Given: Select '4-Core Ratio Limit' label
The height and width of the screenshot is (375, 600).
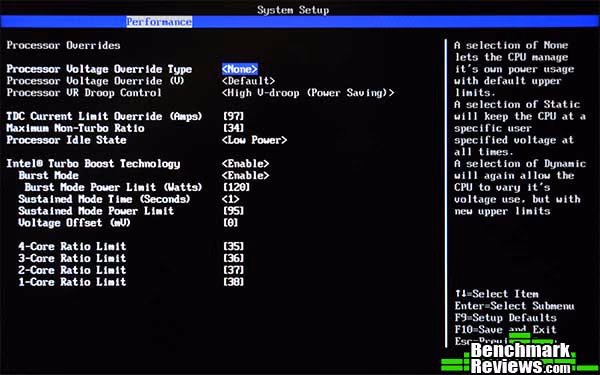Looking at the screenshot, I should pos(72,246).
